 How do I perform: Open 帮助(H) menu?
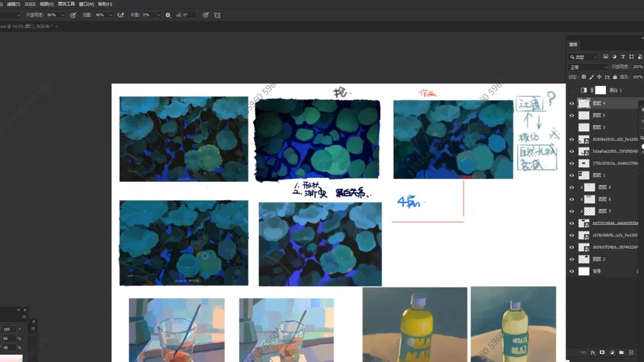[105, 4]
